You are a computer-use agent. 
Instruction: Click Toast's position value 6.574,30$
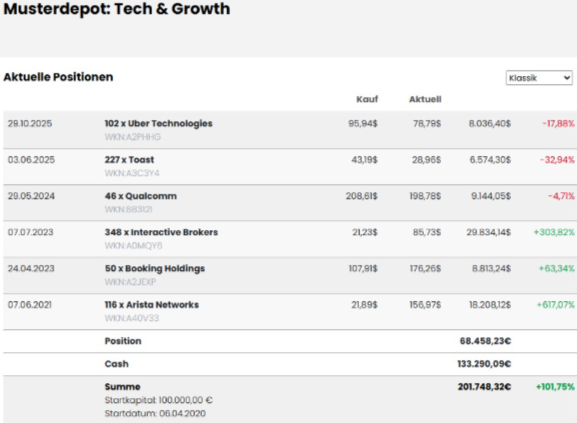pyautogui.click(x=490, y=160)
